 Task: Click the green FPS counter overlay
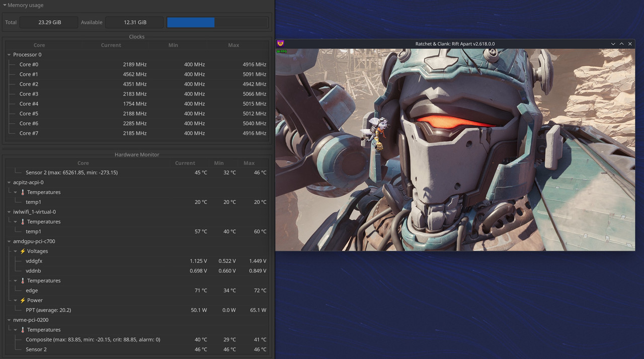pos(281,51)
